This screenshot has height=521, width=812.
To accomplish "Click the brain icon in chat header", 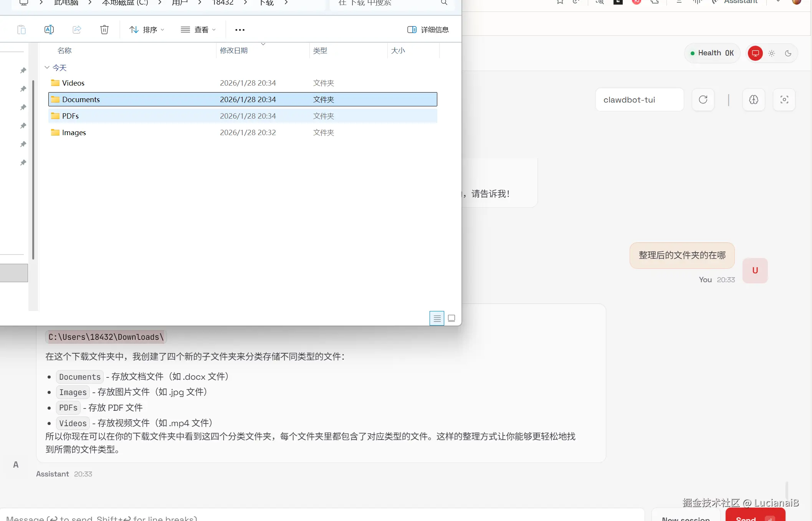I will pos(754,100).
